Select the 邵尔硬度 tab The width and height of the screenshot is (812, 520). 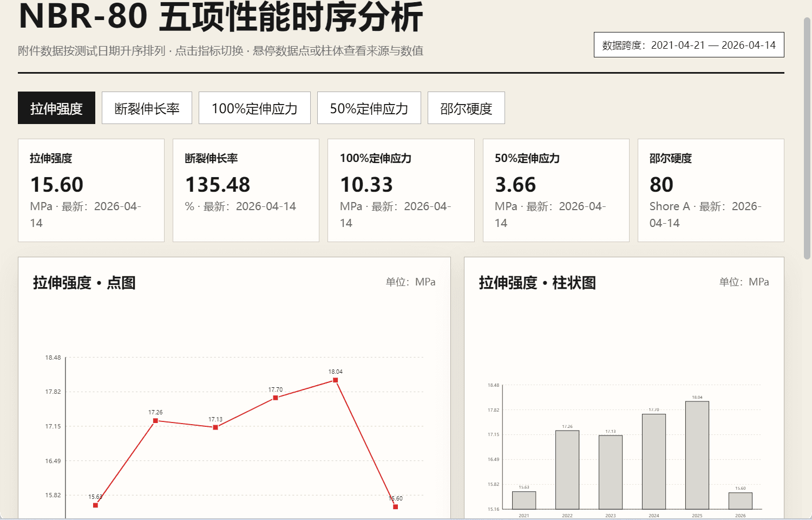tap(466, 108)
